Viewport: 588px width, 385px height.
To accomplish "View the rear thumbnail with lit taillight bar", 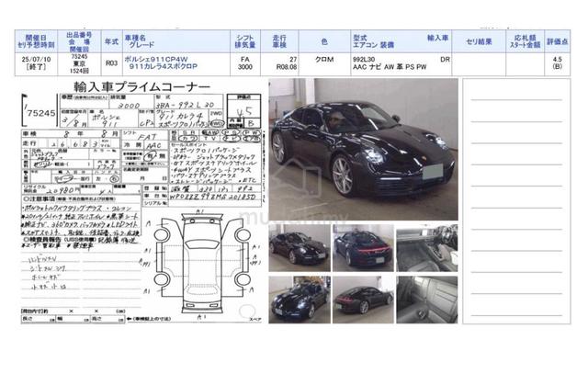I will click(x=363, y=248).
